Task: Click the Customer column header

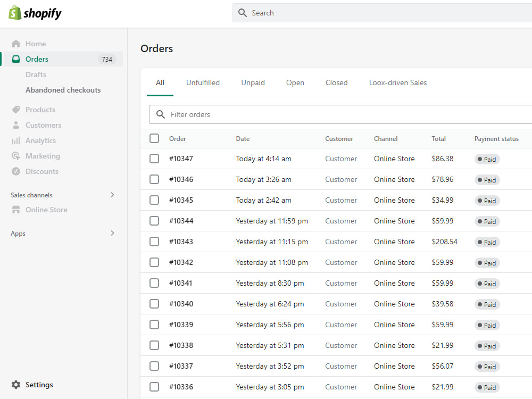Action: tap(339, 138)
